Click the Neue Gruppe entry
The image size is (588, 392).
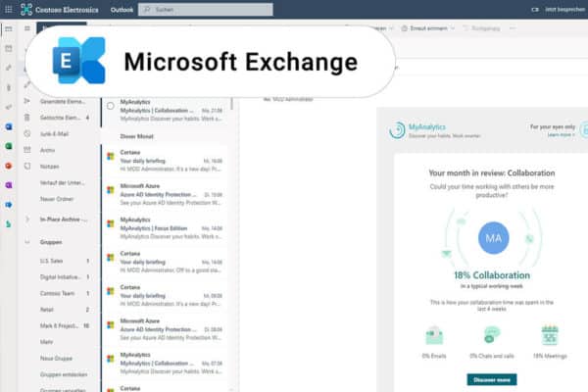pyautogui.click(x=56, y=359)
